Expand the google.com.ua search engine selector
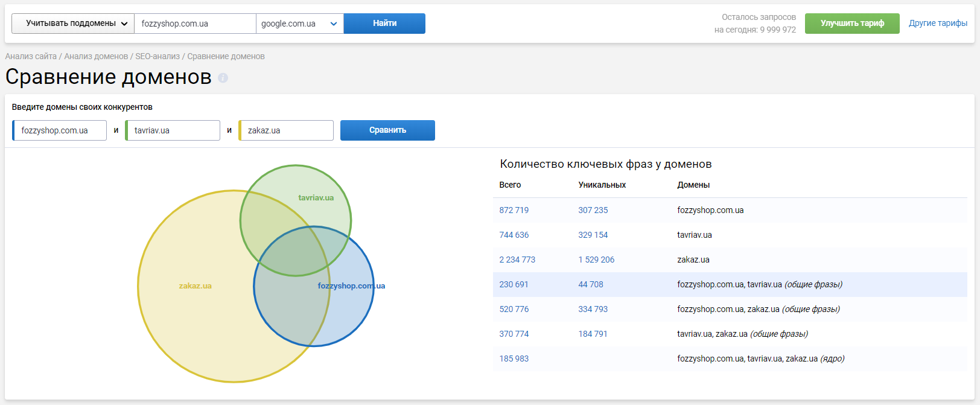Viewport: 980px width, 405px height. (x=299, y=24)
